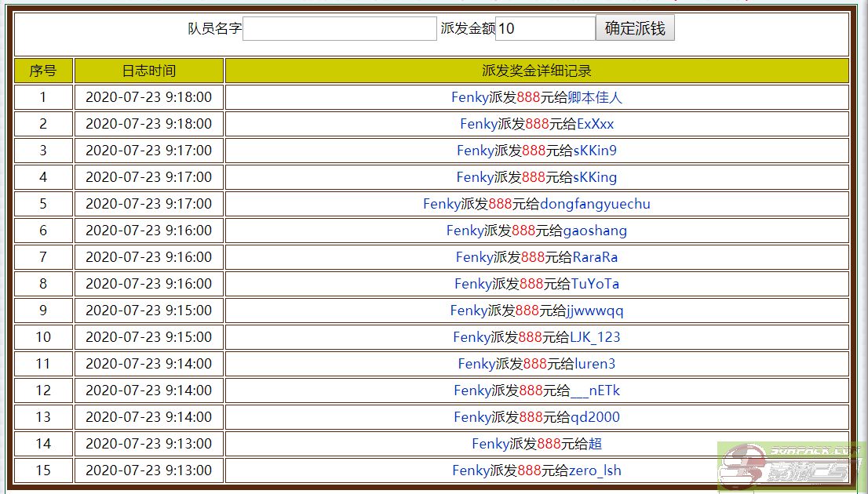Click the 序号 column header
The image size is (868, 494).
pos(43,71)
